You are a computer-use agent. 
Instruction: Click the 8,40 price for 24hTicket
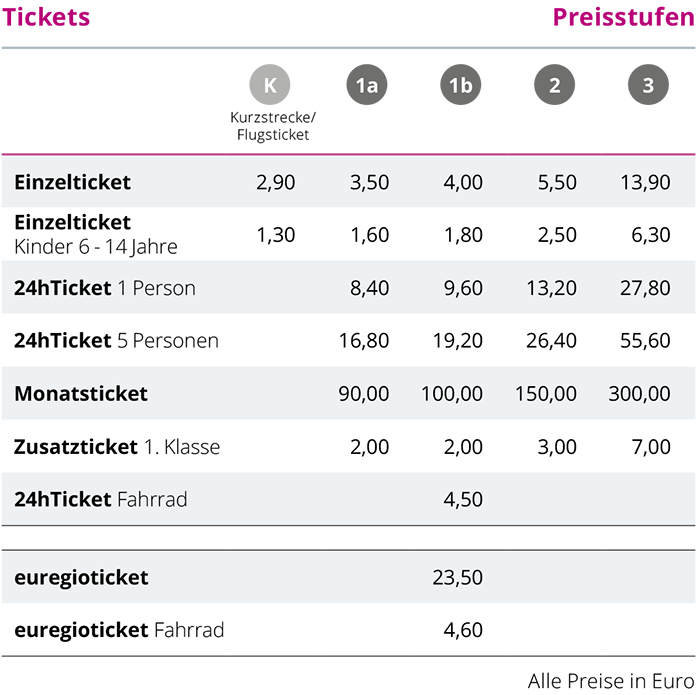(x=370, y=288)
